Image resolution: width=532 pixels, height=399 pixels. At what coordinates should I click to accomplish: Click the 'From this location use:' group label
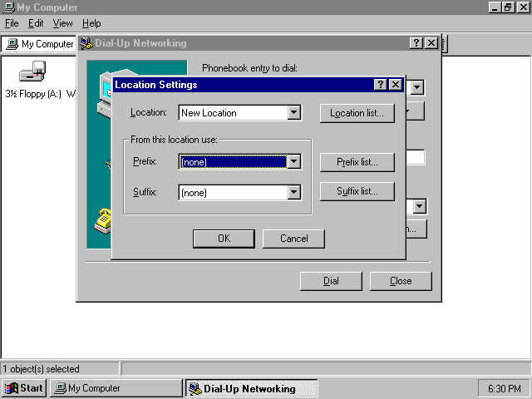(x=174, y=140)
